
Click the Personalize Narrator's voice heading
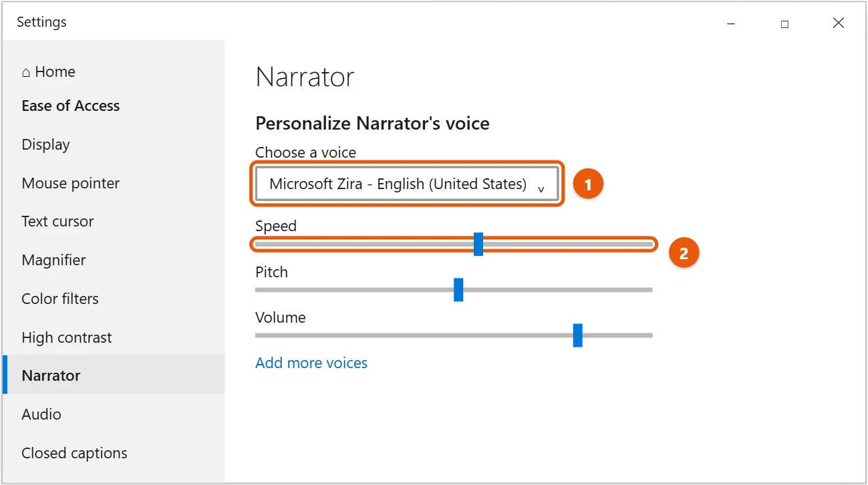(372, 123)
